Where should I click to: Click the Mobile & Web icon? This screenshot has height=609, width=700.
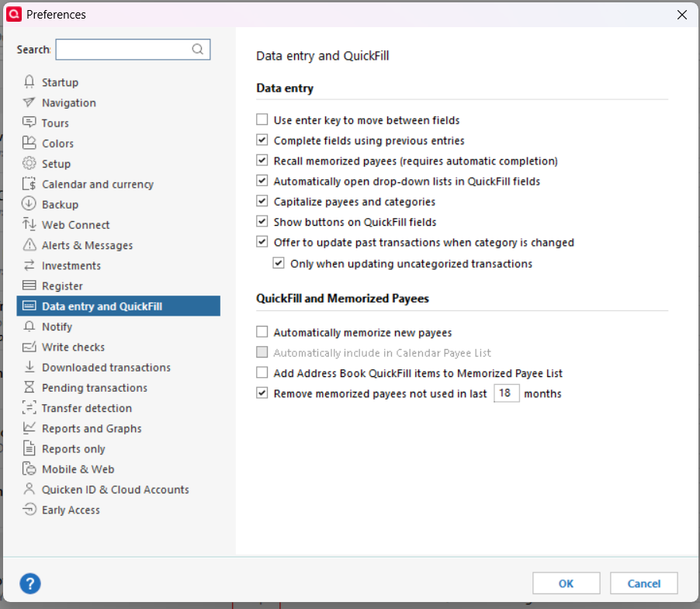29,469
